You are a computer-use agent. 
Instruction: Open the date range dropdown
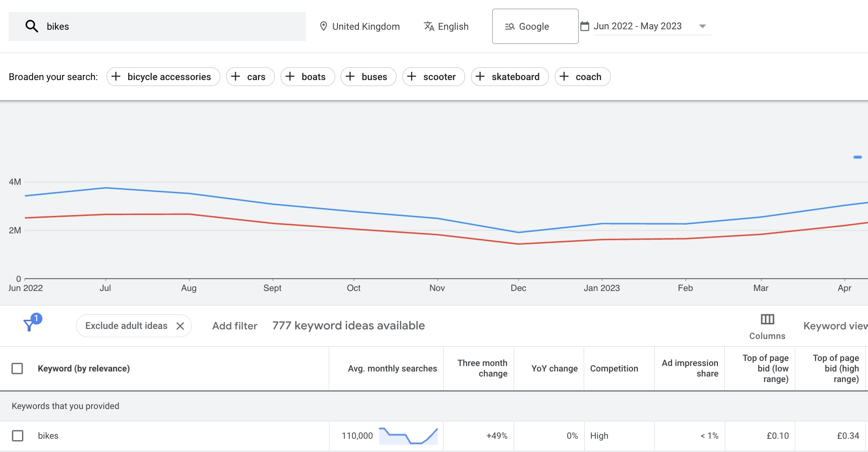tap(702, 26)
